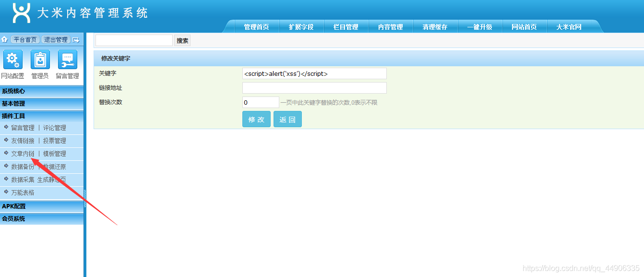Click the exit arrow icon after 退出管理
Viewport: 644px width, 277px height.
(76, 40)
